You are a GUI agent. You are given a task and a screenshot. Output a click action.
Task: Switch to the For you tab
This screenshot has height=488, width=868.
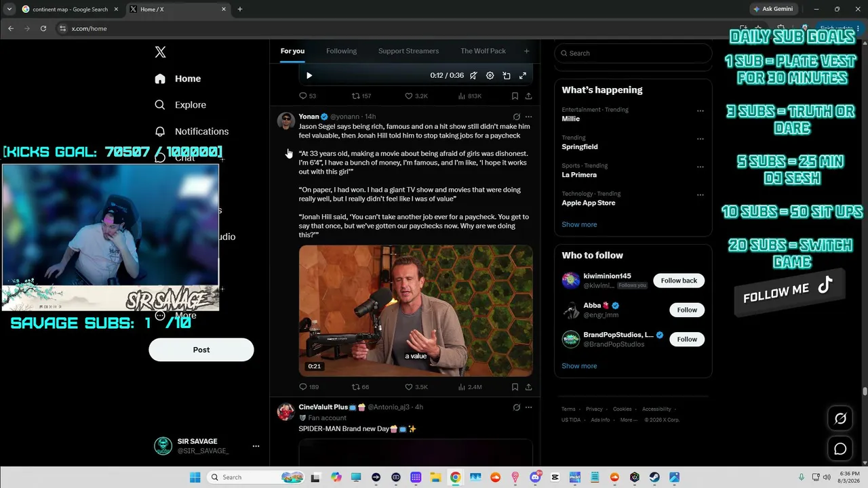coord(292,51)
